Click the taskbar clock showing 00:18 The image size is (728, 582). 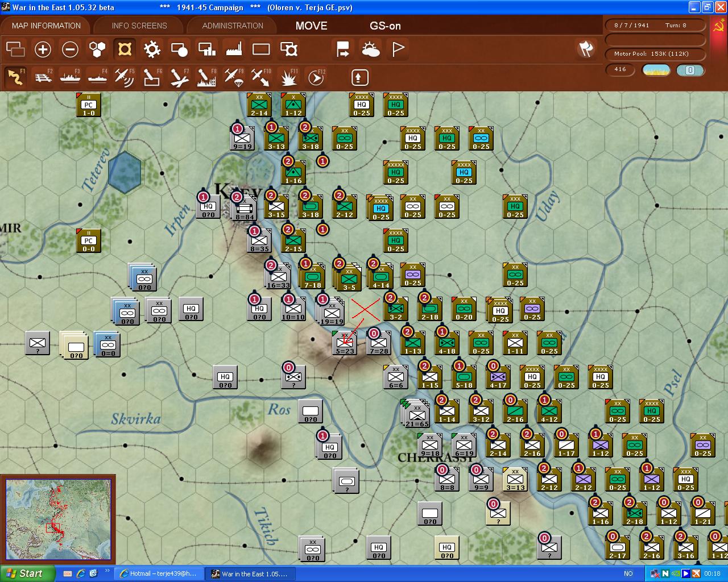coord(712,574)
